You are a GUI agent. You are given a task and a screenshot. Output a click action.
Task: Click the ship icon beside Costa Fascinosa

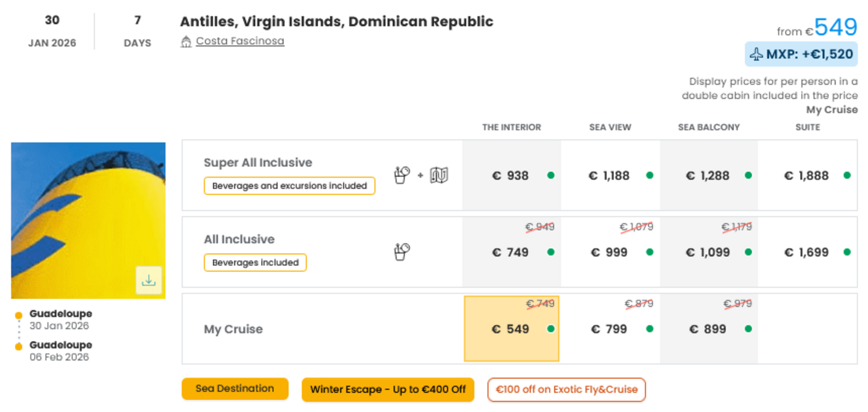(186, 41)
